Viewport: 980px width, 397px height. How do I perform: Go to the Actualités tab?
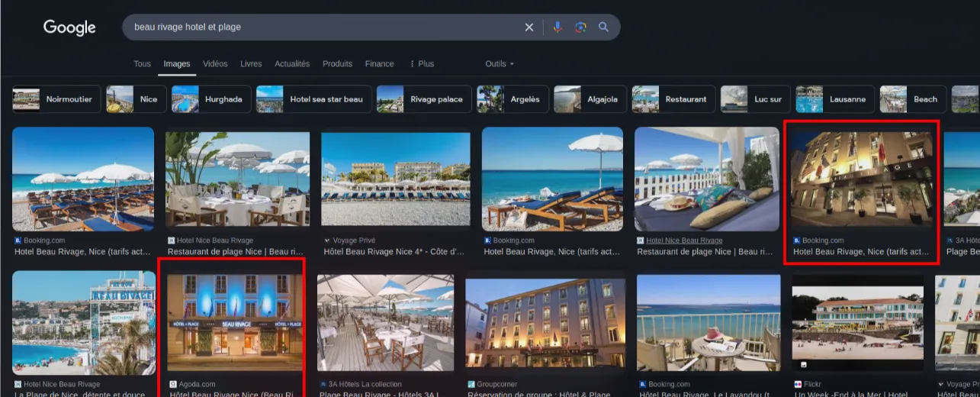[292, 64]
